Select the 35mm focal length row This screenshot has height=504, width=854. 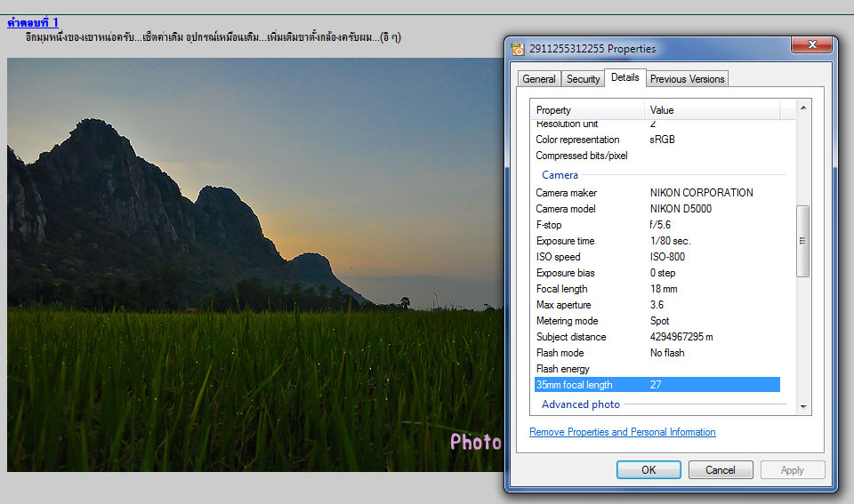[656, 385]
